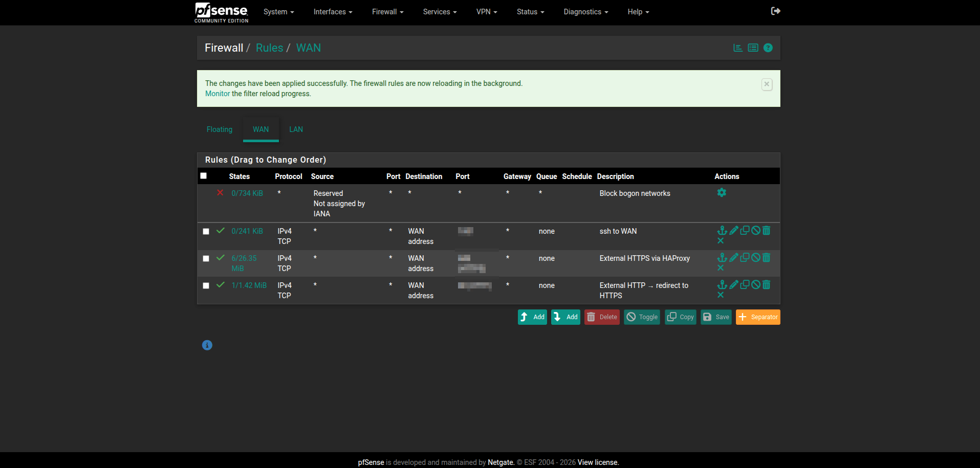This screenshot has width=980, height=468.
Task: Switch to the Floating rules tab
Action: [x=220, y=129]
